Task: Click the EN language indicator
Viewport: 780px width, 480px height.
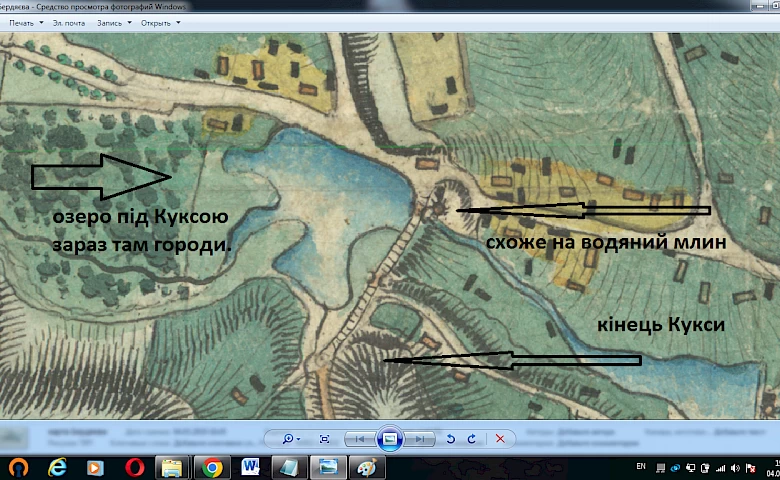Action: [641, 466]
